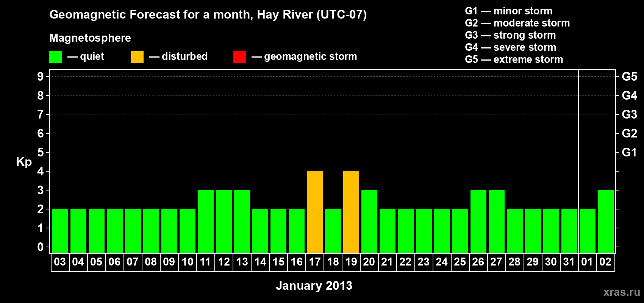Select the green bar for day 26
This screenshot has height=303, width=644.
pos(478,221)
